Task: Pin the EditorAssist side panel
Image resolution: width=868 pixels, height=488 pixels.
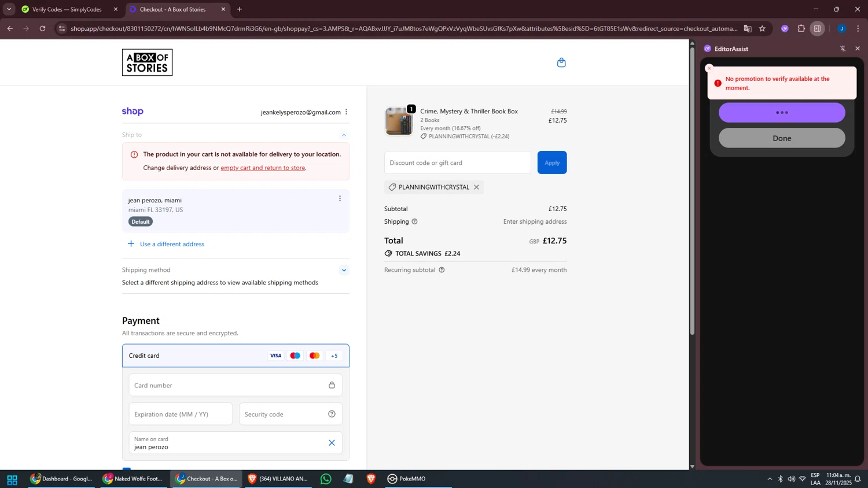Action: coord(843,49)
